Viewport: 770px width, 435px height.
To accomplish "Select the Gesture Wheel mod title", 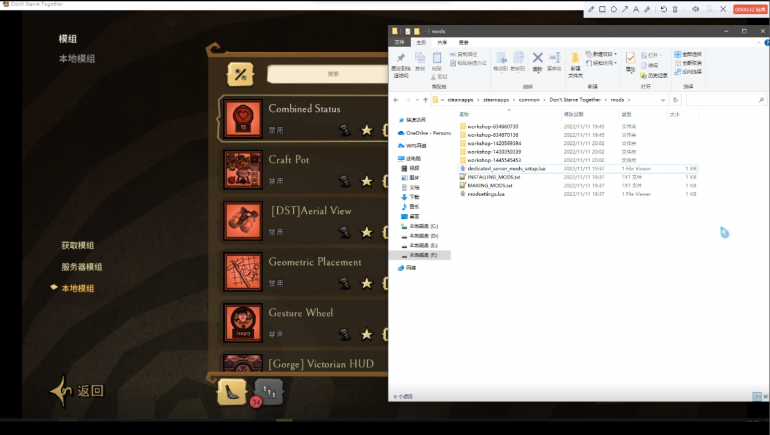I will (x=301, y=313).
